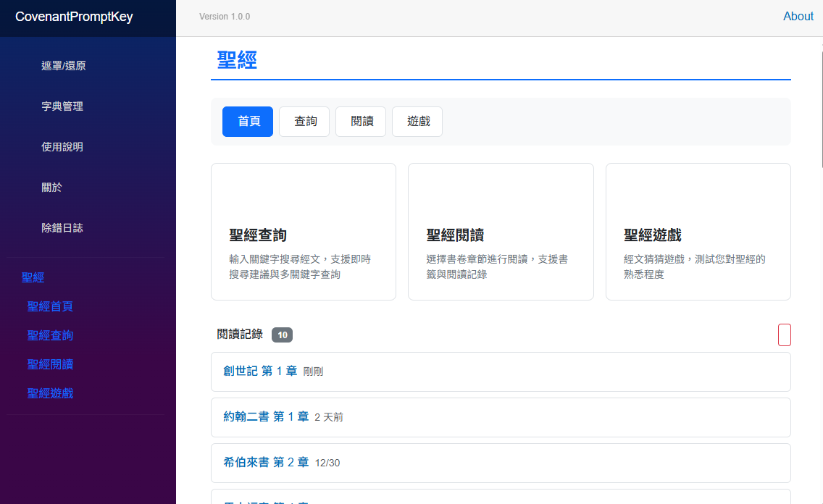Click the CovenantPromptKey app title
823x504 pixels.
(x=74, y=17)
